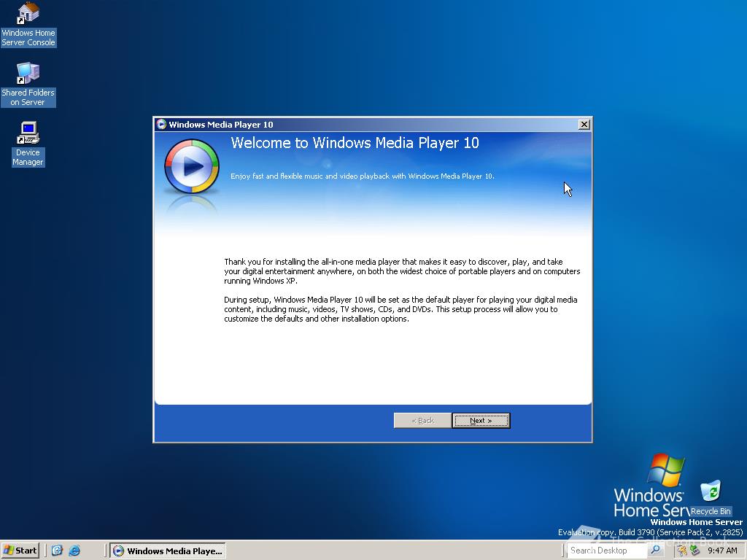
Task: Click Next to continue the setup
Action: click(x=481, y=421)
